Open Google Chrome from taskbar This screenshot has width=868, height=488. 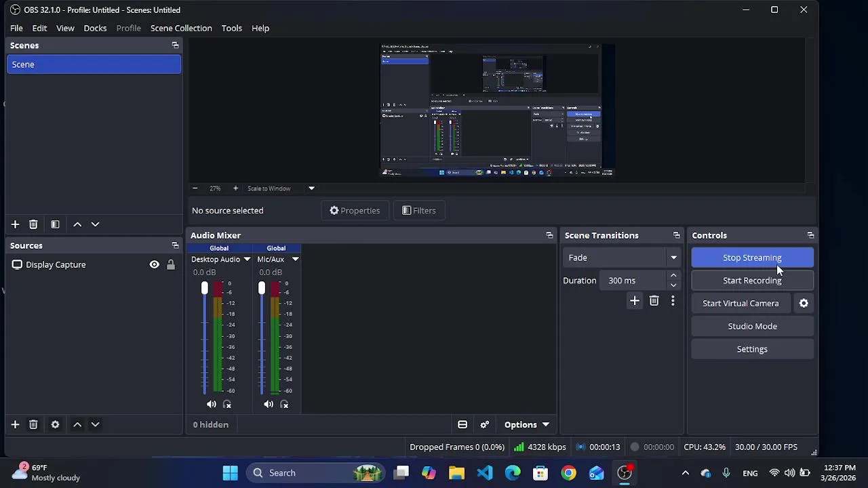point(568,473)
